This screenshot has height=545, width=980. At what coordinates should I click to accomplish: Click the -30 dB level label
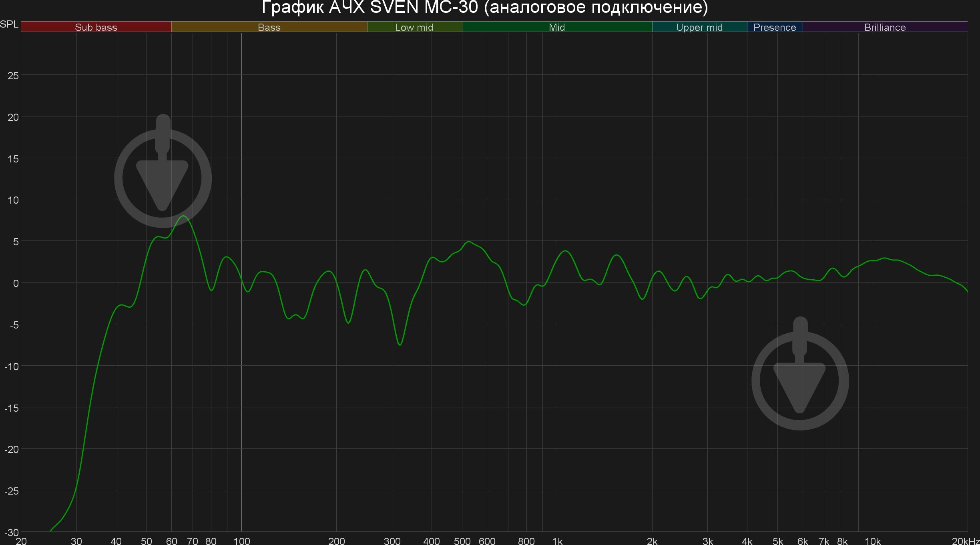[x=11, y=533]
